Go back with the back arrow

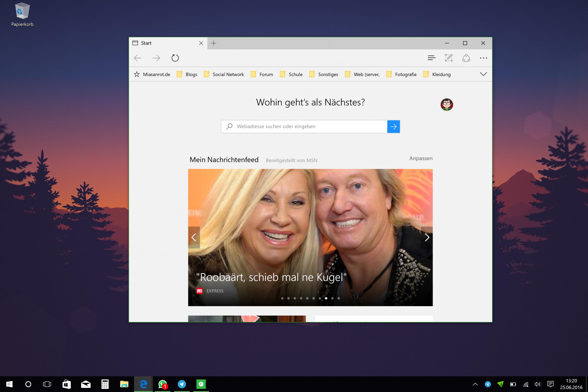click(138, 58)
